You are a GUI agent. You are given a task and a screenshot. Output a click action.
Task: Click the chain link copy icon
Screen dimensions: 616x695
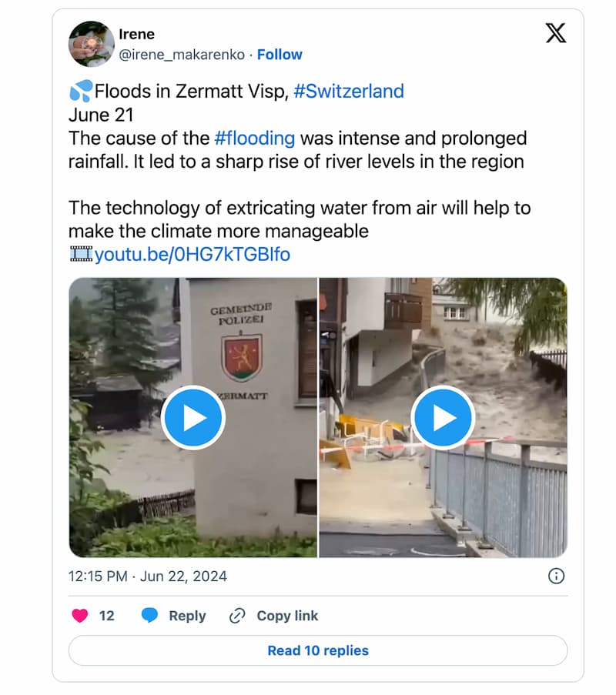pyautogui.click(x=237, y=616)
